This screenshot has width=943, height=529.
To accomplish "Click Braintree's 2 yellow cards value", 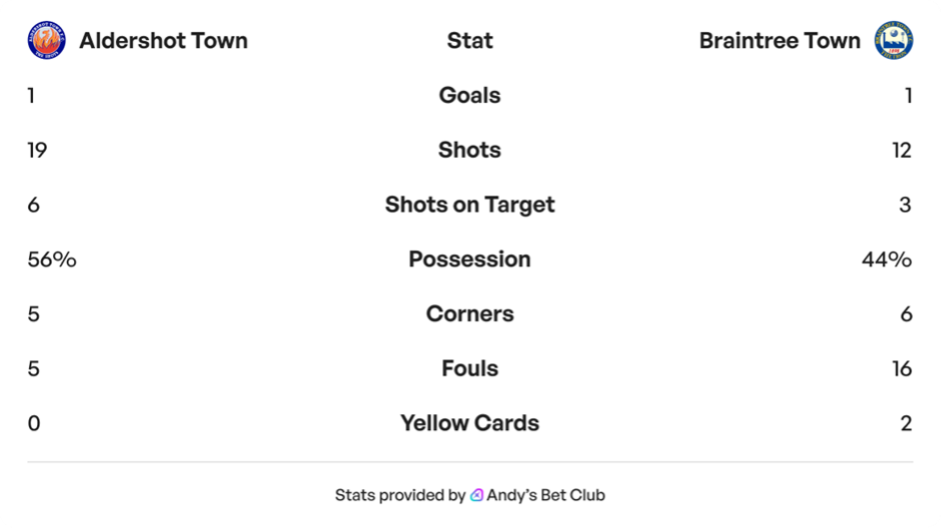I will coord(906,423).
